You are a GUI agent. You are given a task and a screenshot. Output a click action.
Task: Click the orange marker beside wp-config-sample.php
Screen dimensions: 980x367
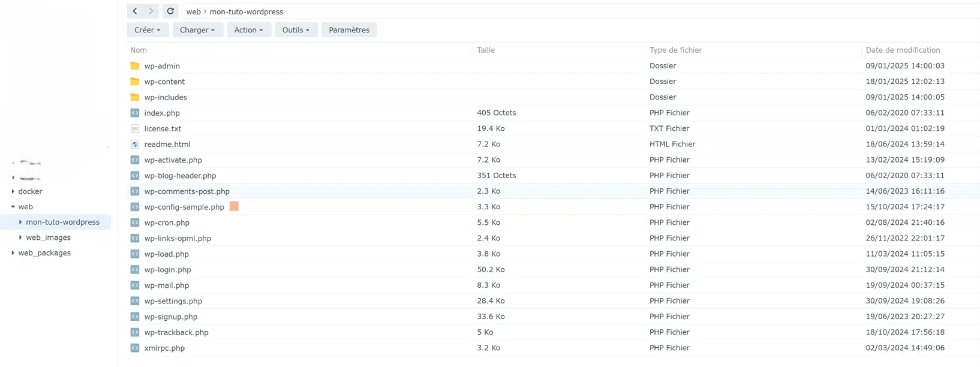(x=234, y=206)
